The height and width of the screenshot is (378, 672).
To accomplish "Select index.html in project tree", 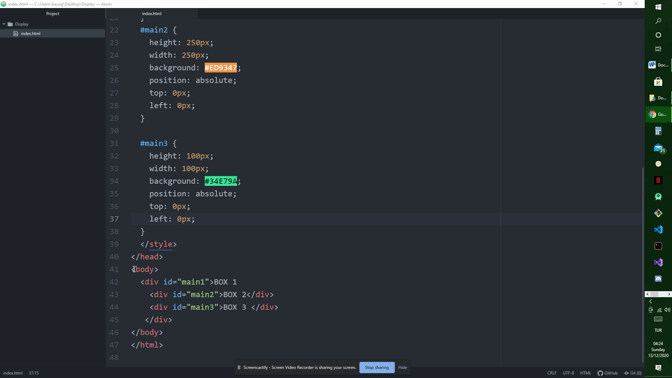I will tap(30, 33).
